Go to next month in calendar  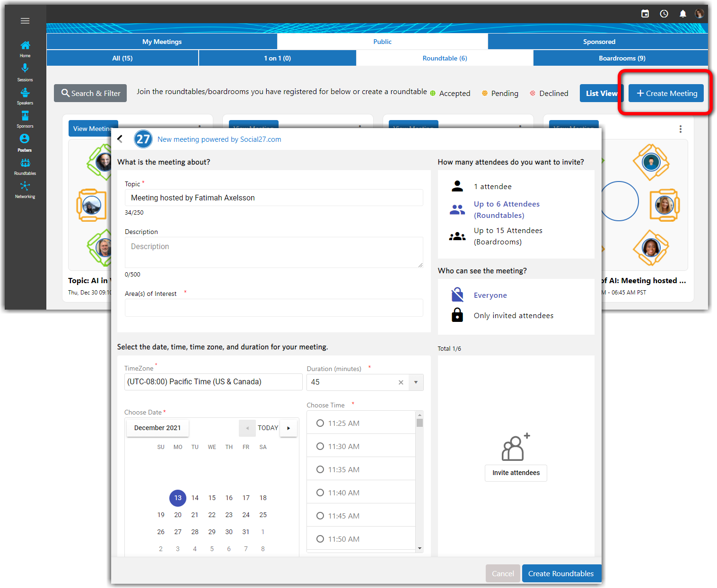(289, 428)
